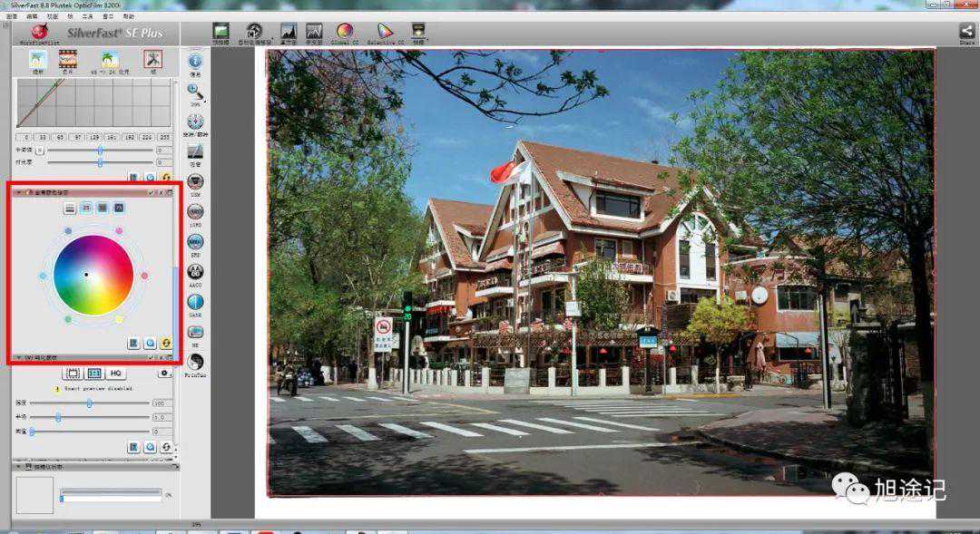Toggle the checkmark on the color wheel panel header
Viewport: 980px width, 534px height.
coord(151,192)
